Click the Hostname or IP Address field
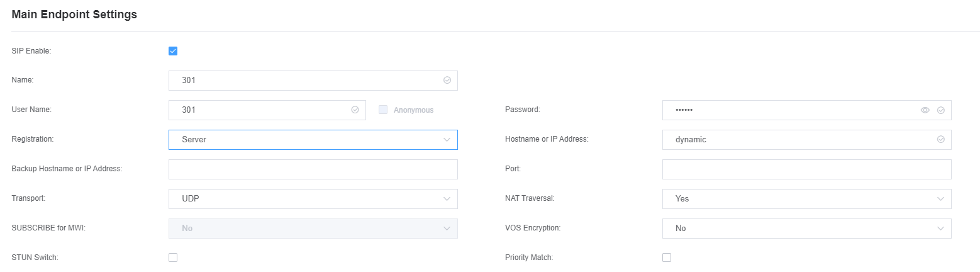This screenshot has height=272, width=980. (x=807, y=140)
